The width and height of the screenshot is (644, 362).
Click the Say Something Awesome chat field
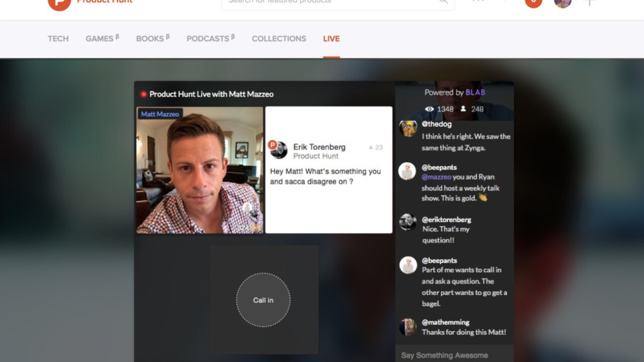point(444,355)
